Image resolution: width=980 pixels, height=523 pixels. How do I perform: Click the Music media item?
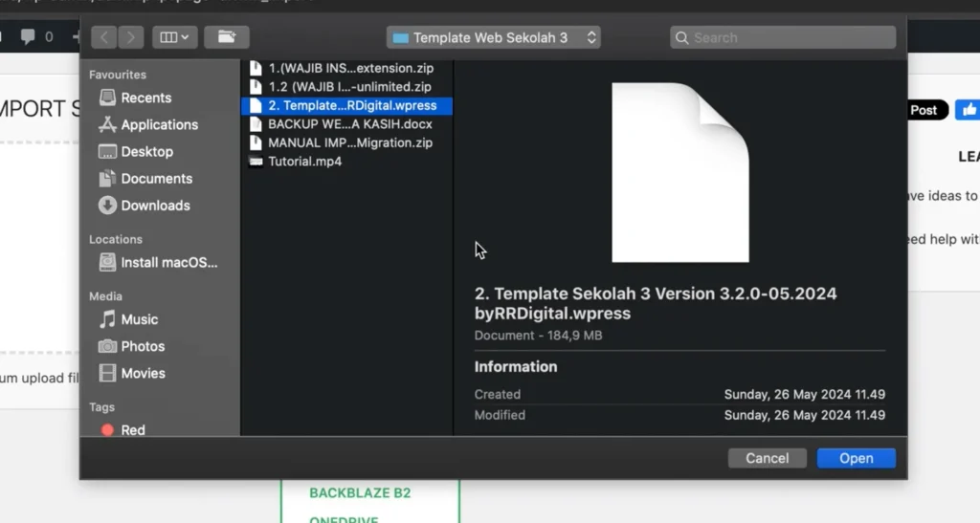point(140,319)
